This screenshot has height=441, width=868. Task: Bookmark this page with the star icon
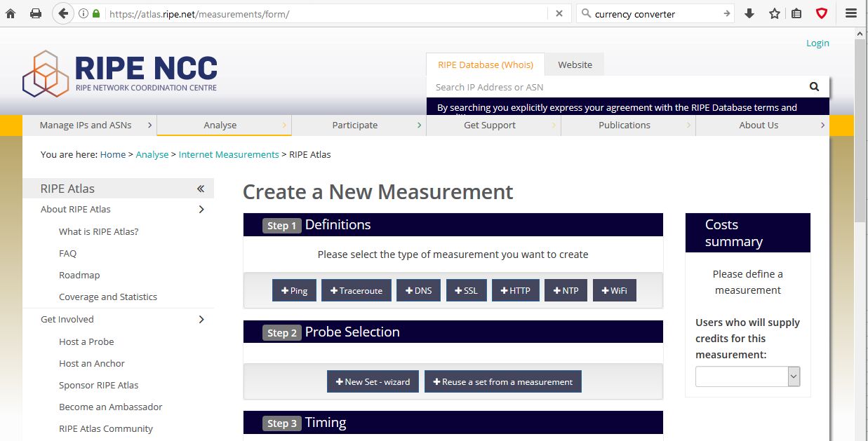(775, 13)
